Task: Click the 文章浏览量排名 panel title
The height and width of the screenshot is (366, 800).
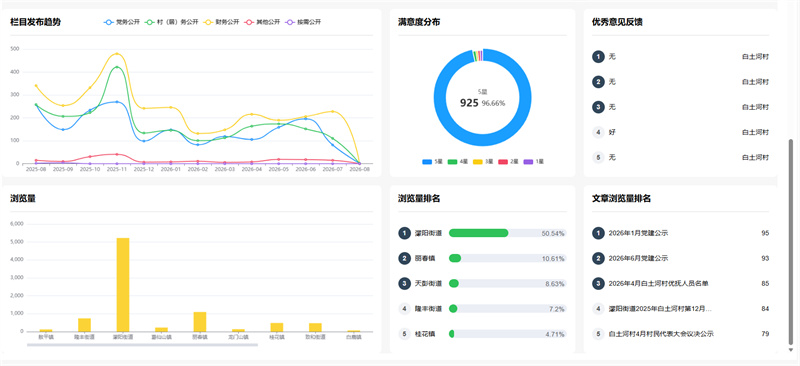Action: click(x=621, y=199)
